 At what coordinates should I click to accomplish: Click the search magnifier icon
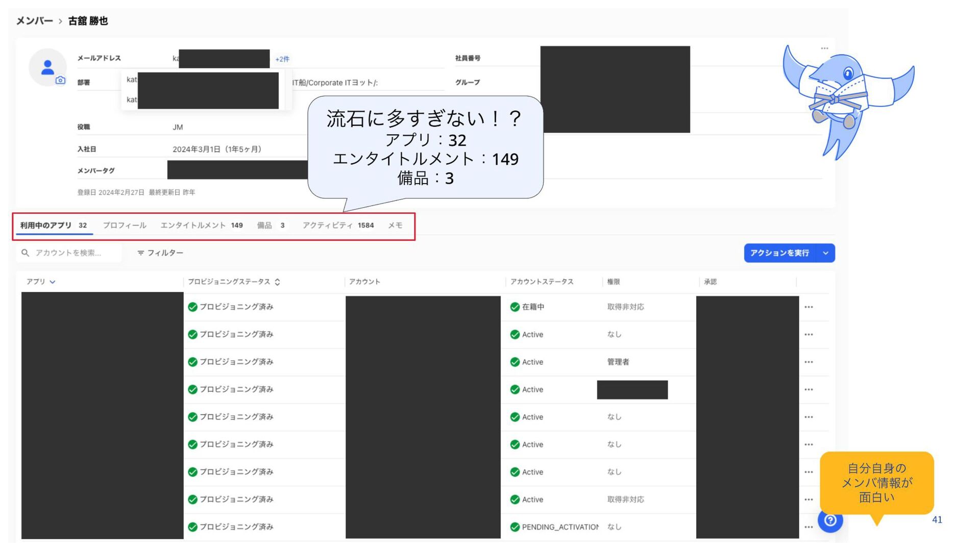click(x=25, y=253)
